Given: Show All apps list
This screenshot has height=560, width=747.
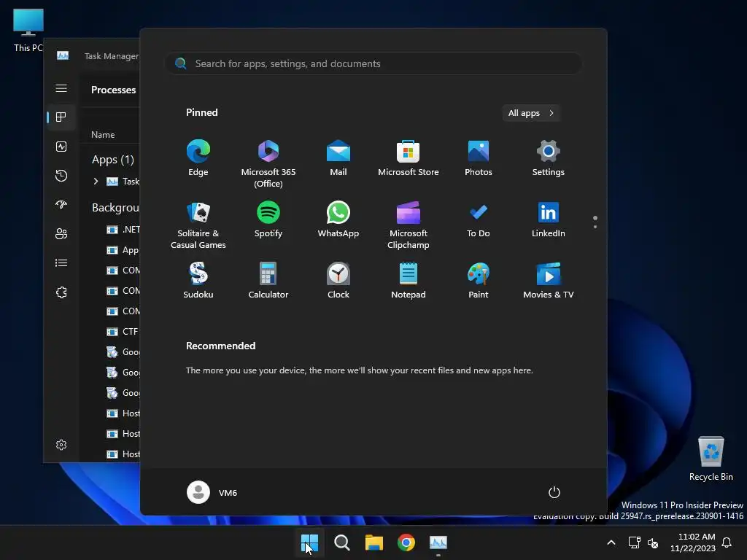Looking at the screenshot, I should (531, 113).
